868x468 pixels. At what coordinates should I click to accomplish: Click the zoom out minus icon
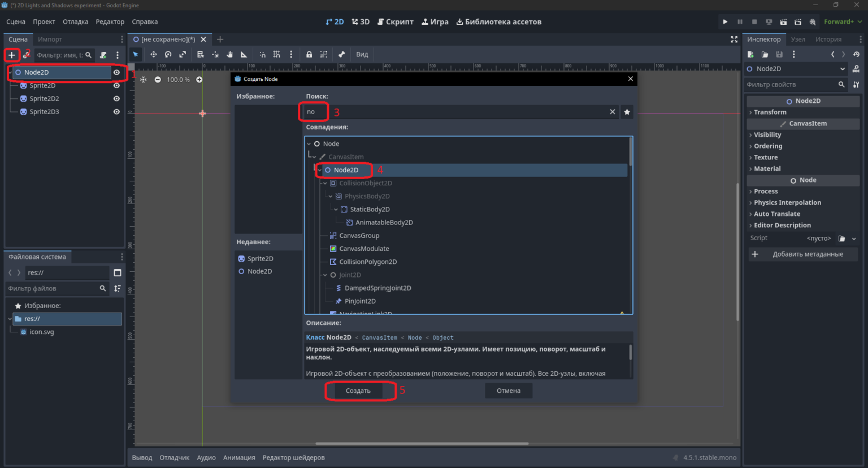pos(158,80)
